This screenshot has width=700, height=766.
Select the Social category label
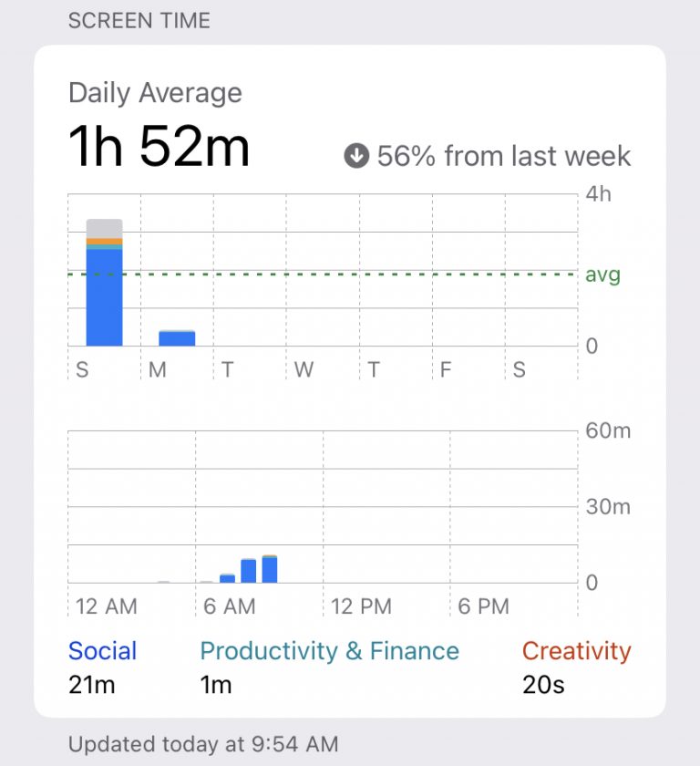(x=102, y=651)
